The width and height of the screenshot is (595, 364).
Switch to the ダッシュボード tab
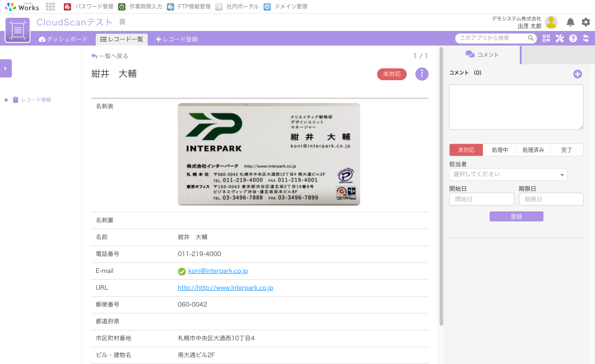coord(63,40)
